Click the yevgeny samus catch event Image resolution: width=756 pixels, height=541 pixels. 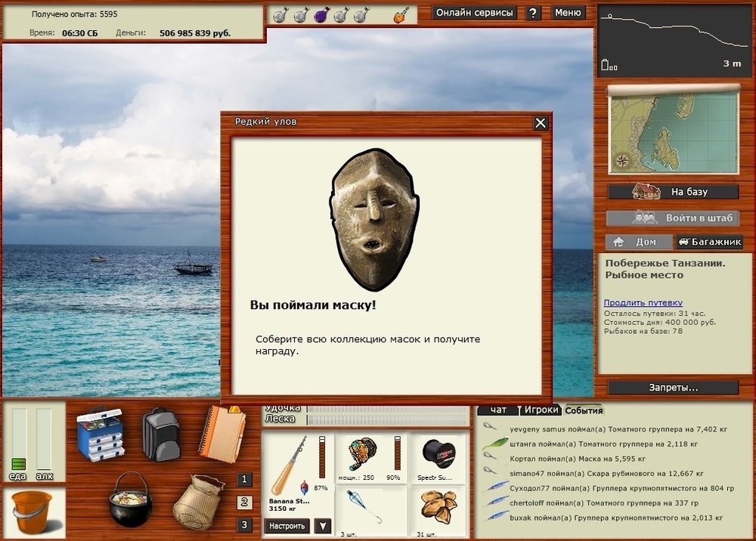(618, 429)
